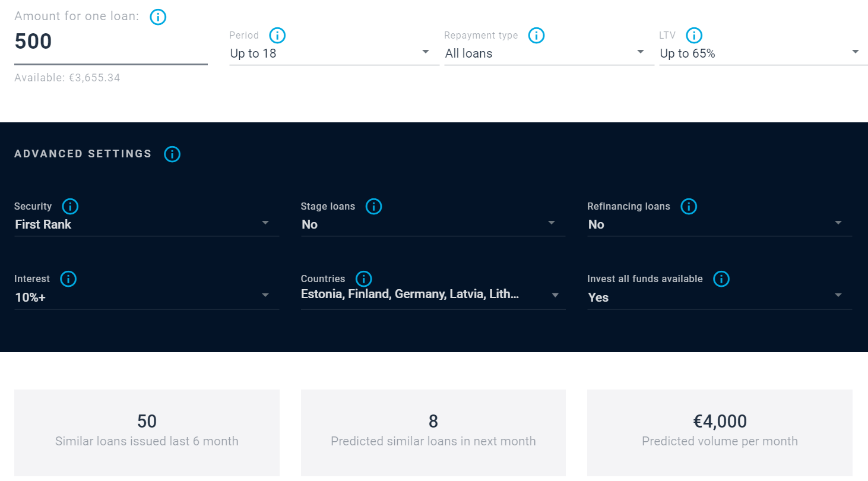Click the info icon beside Amount for one loan
Screen dimensions: 868x481
[158, 17]
